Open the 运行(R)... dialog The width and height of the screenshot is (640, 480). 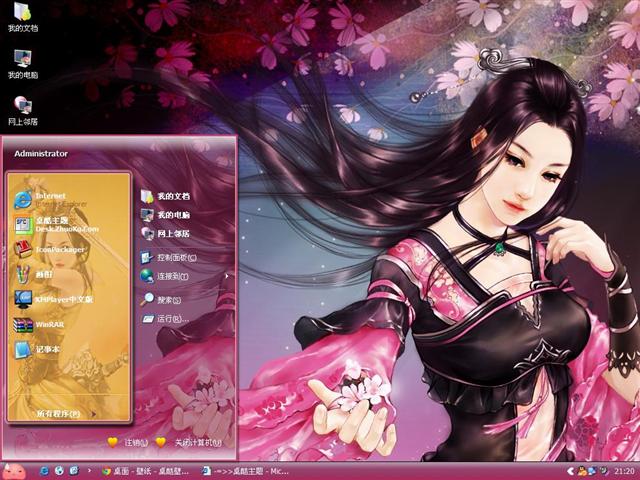point(165,319)
